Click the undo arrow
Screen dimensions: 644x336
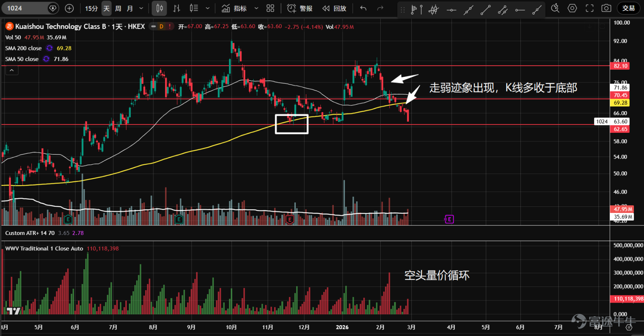coord(363,8)
